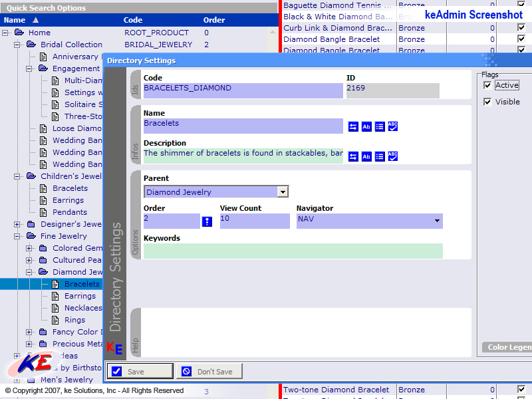532x399 pixels.
Task: Click the swap arrows icon beside Name
Action: [x=353, y=126]
